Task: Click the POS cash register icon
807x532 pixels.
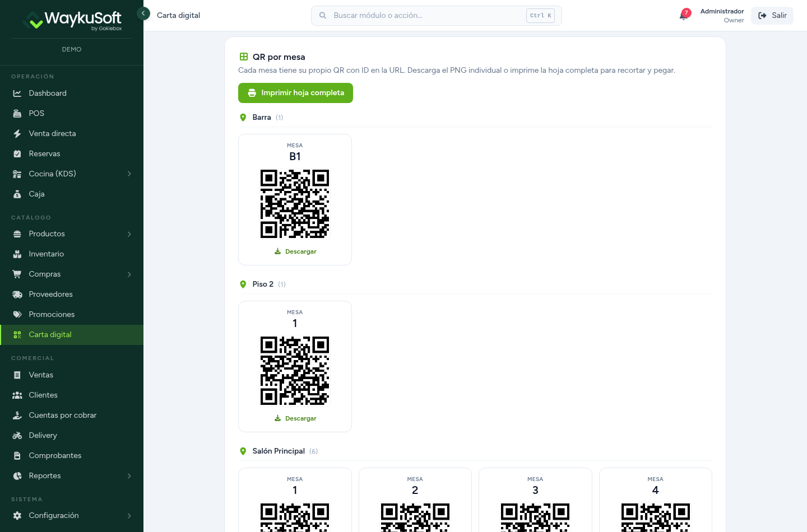Action: (x=17, y=114)
